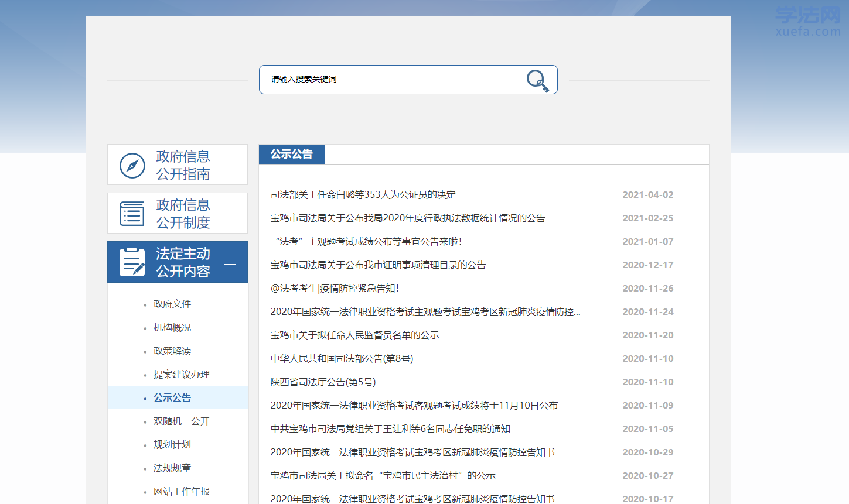849x504 pixels.
Task: Open 客观题考试成绩将于11月10日公布 article
Action: click(414, 405)
